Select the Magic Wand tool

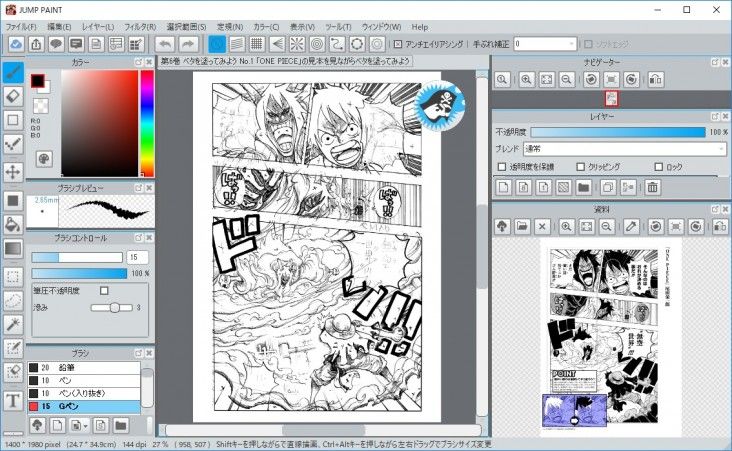(13, 324)
